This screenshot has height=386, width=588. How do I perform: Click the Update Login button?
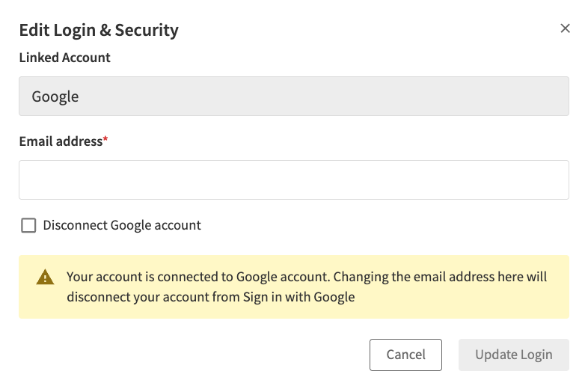click(x=513, y=355)
